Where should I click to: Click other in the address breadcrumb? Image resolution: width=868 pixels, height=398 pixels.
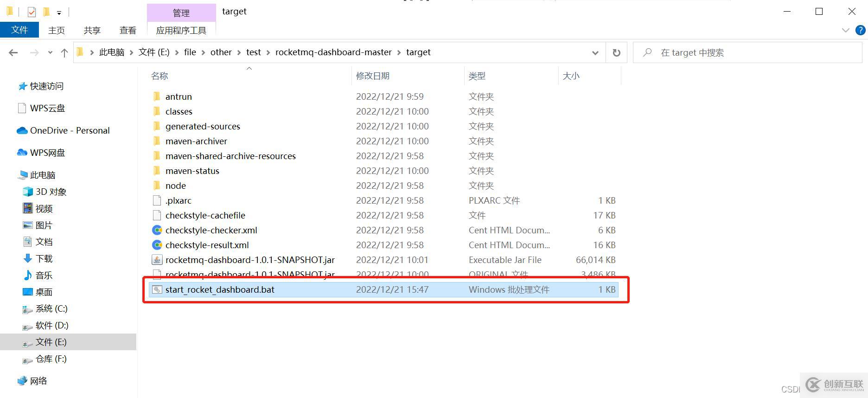click(x=221, y=52)
